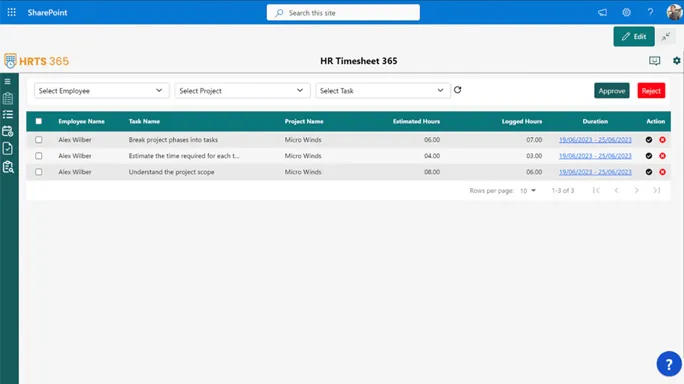Screen dimensions: 684x384
Task: Open the HRTS settings gear icon
Action: pyautogui.click(x=676, y=61)
